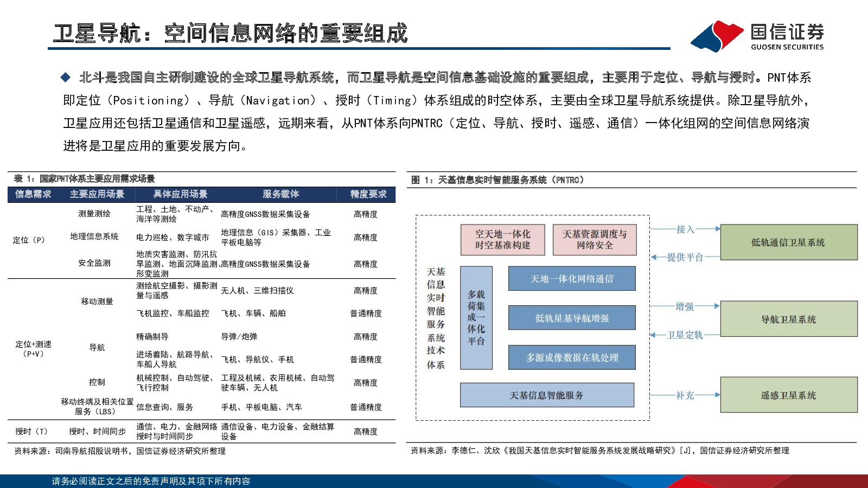Screen dimensions: 868x488
Task: Click the 高精度 cell in the 授时 row
Action: pos(366,432)
